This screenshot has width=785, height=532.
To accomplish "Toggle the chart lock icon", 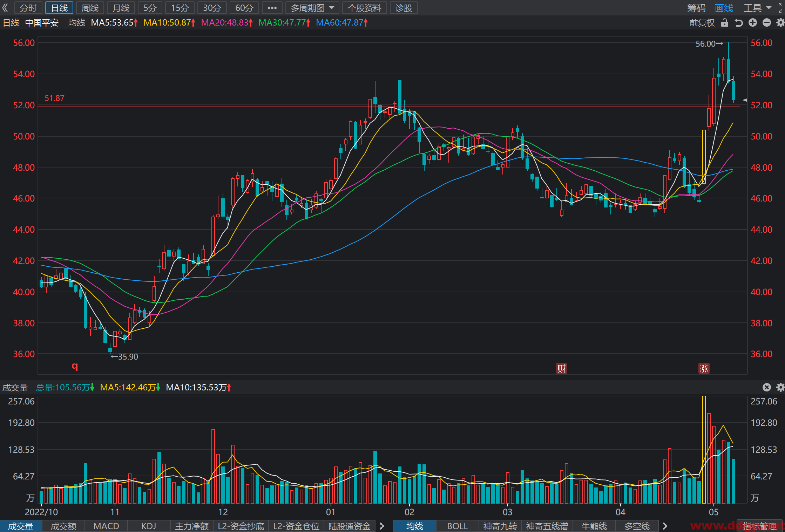I will tap(725, 23).
